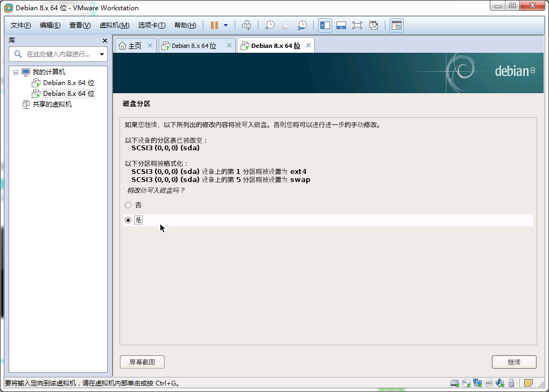
Task: Select the 否 radio button
Action: (128, 205)
